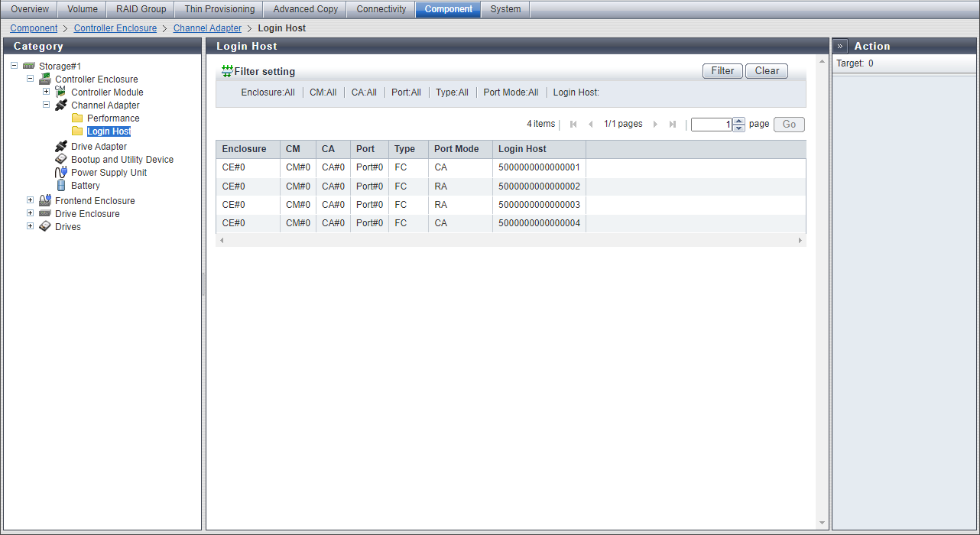
Task: Sort table by Login Host column header
Action: click(x=522, y=149)
